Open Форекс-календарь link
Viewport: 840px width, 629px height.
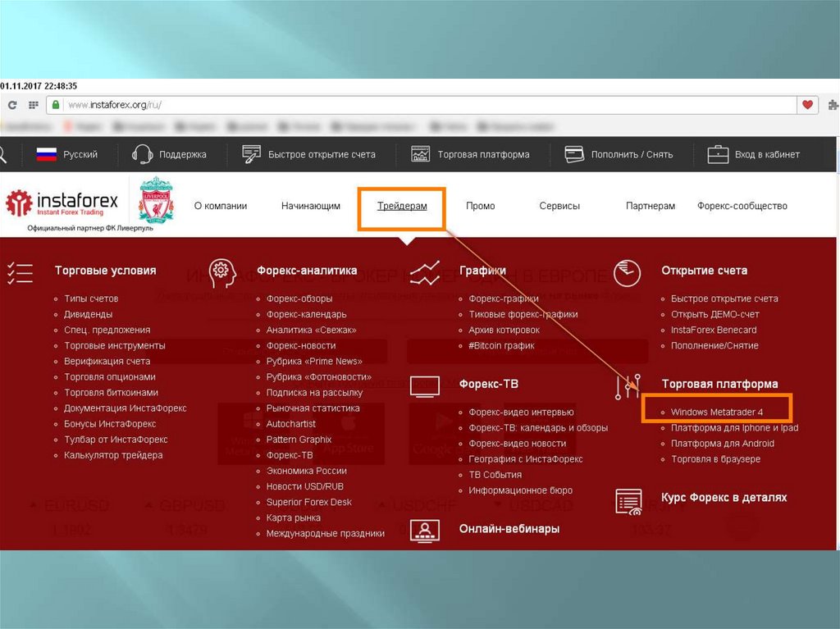click(x=307, y=314)
